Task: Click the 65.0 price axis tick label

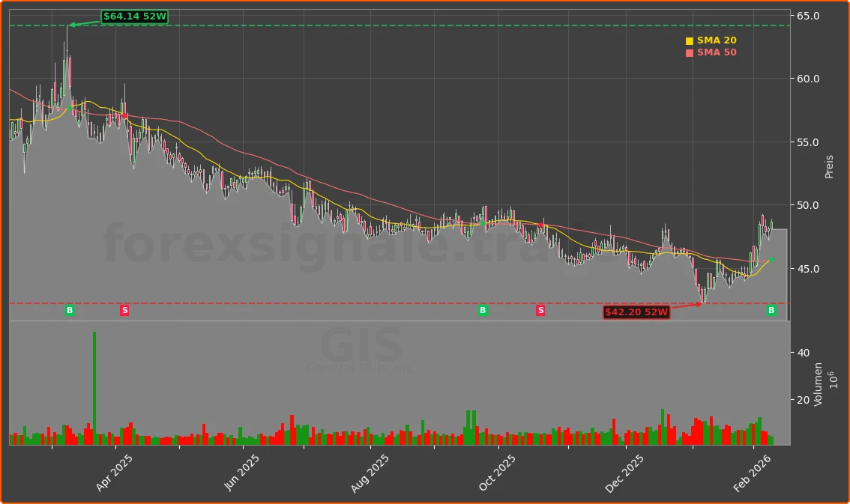Action: pos(807,16)
